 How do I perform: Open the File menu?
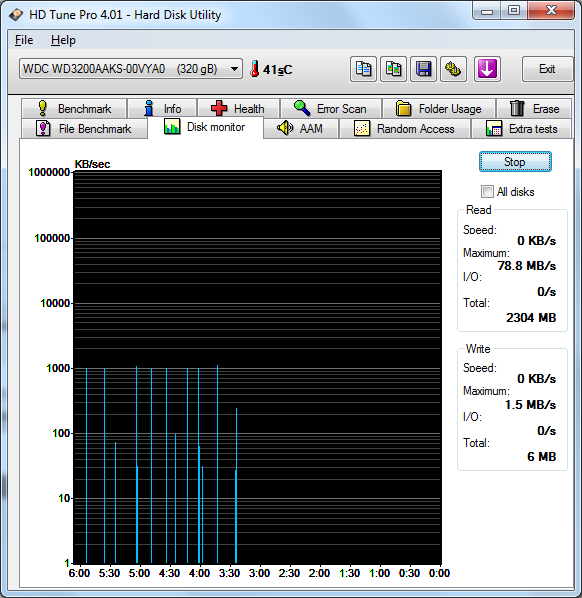[24, 40]
